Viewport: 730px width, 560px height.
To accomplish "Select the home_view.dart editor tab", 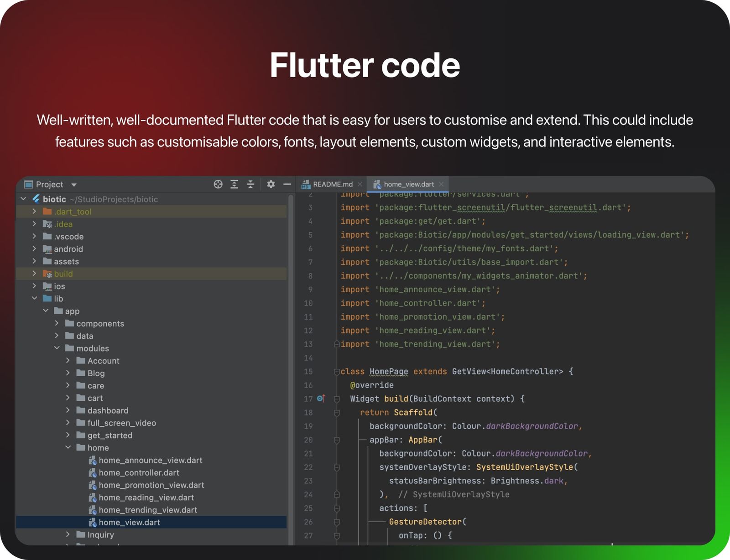I will 408,184.
